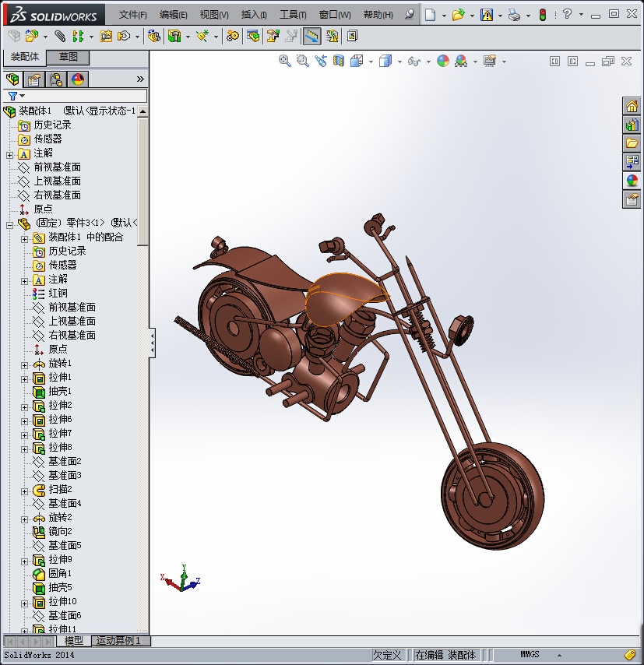
Task: Open the New document icon
Action: 430,16
